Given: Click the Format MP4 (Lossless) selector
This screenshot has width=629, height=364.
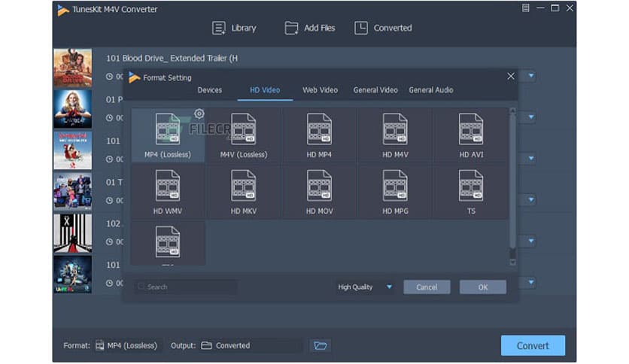Looking at the screenshot, I should (128, 345).
